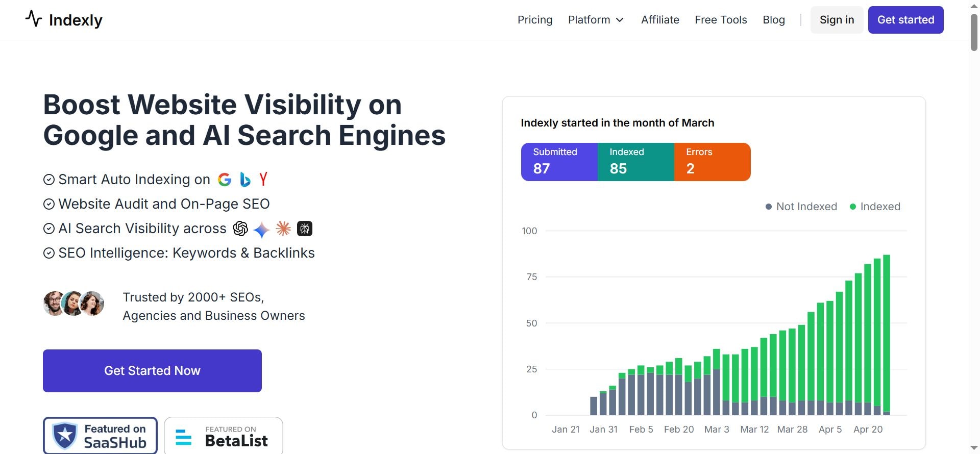This screenshot has width=980, height=454.
Task: Toggle the Indexed legend entry
Action: click(x=874, y=207)
